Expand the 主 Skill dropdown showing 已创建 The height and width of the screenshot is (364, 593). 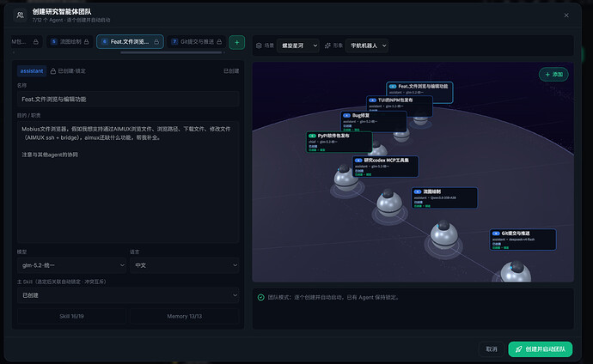click(128, 295)
